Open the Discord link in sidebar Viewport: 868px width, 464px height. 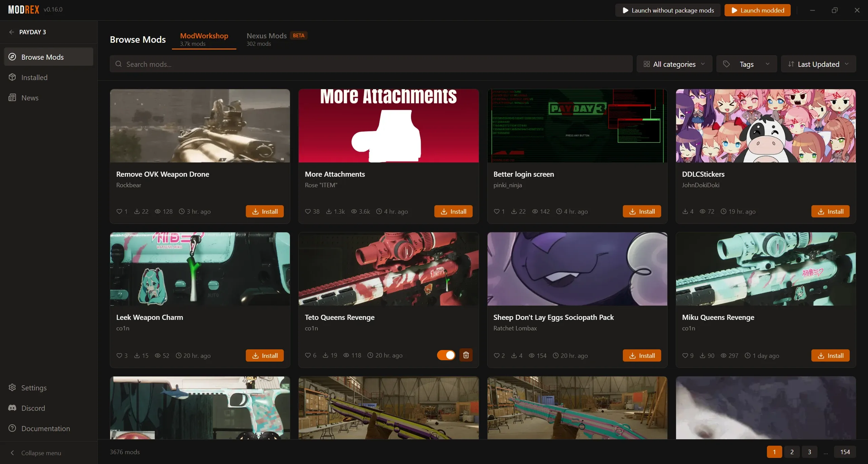coord(48,408)
